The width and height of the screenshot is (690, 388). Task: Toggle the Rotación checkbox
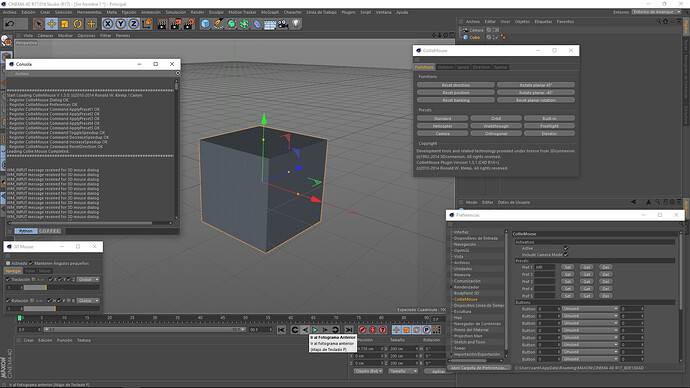point(8,300)
